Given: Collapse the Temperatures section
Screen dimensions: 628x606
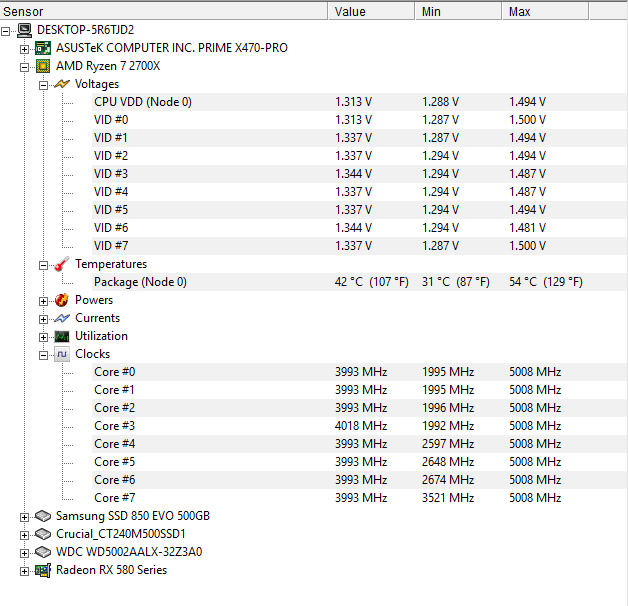Looking at the screenshot, I should 43,265.
